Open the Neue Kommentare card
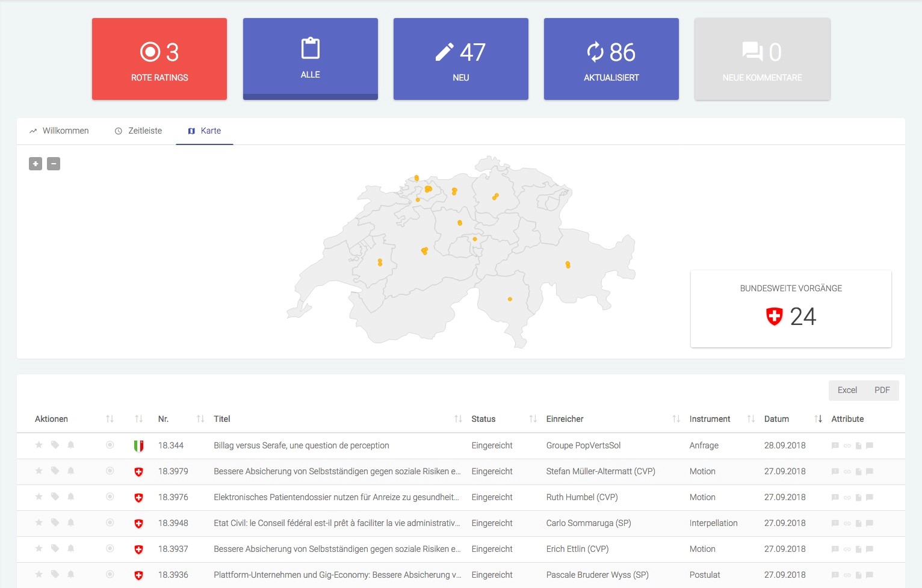 point(762,59)
